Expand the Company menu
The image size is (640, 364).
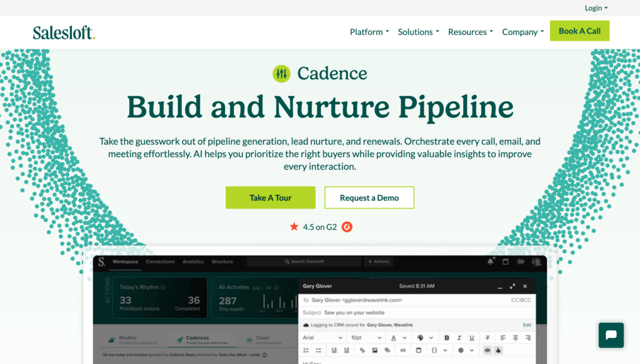coord(522,32)
